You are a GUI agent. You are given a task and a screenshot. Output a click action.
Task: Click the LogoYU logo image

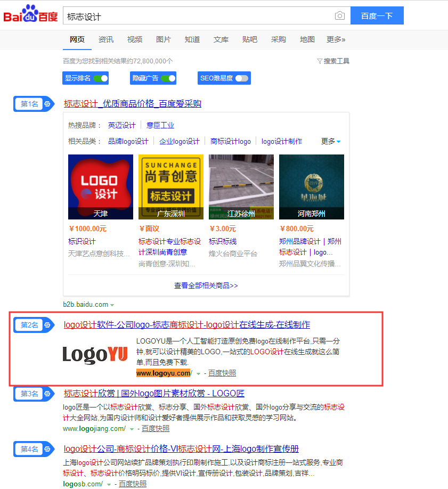(x=95, y=355)
